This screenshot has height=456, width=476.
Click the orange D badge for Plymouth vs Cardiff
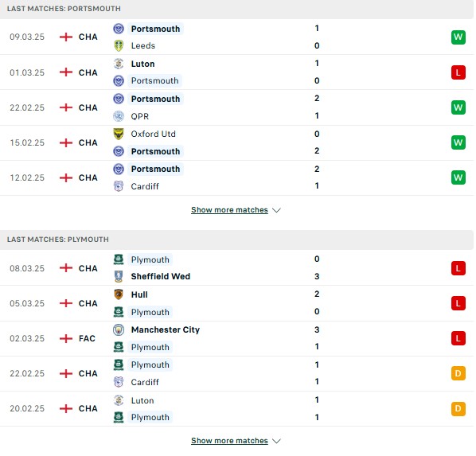(458, 373)
